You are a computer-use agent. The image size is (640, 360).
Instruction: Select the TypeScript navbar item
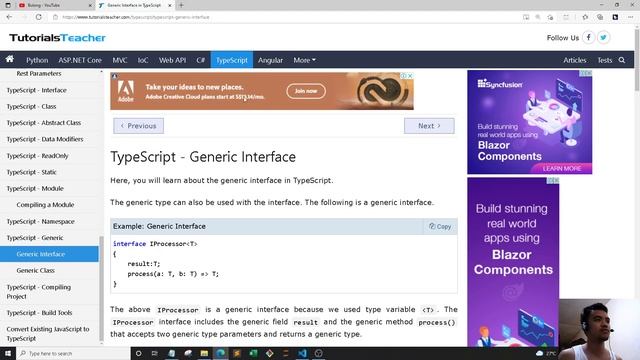click(x=232, y=60)
